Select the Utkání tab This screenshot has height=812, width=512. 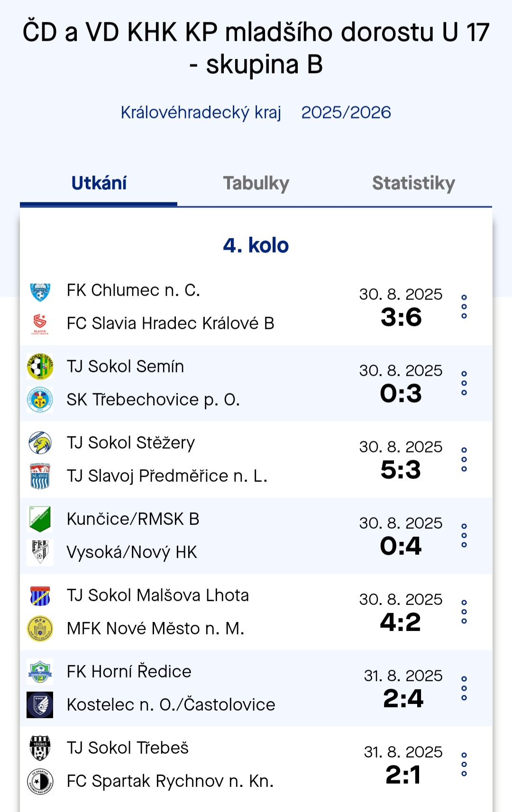tap(99, 183)
